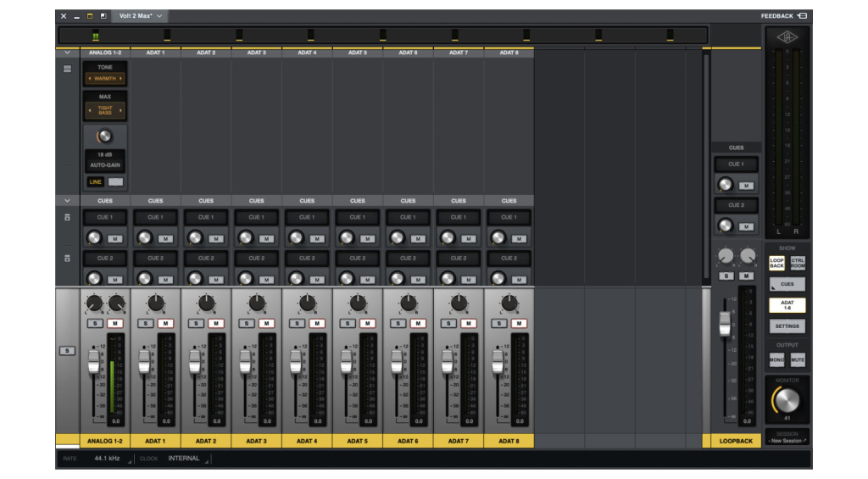Show the ADAT 1-8 view
Viewport: 868px width, 479px height.
coord(787,305)
